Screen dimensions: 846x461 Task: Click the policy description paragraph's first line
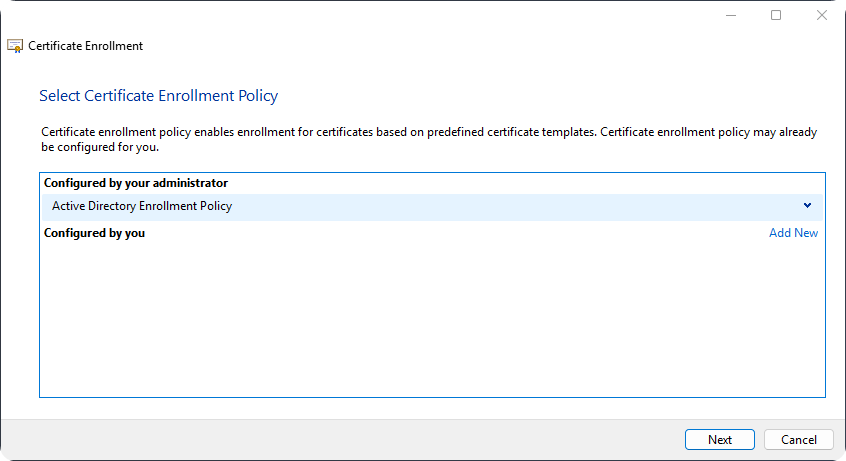(428, 132)
